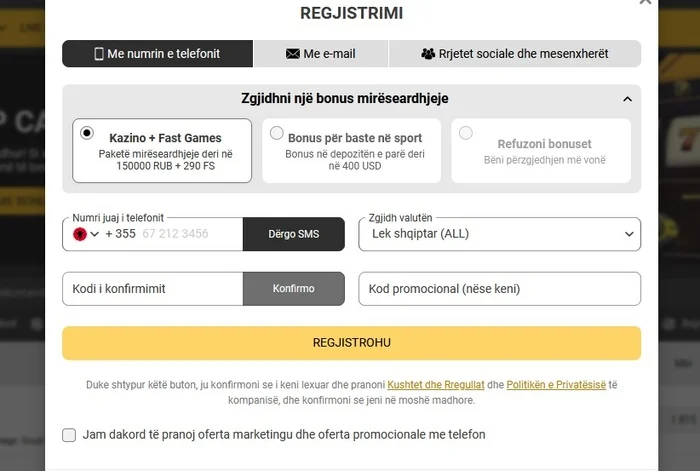Select the Refuzoni bonuset option
Screen dimensions: 700x471
point(541,151)
